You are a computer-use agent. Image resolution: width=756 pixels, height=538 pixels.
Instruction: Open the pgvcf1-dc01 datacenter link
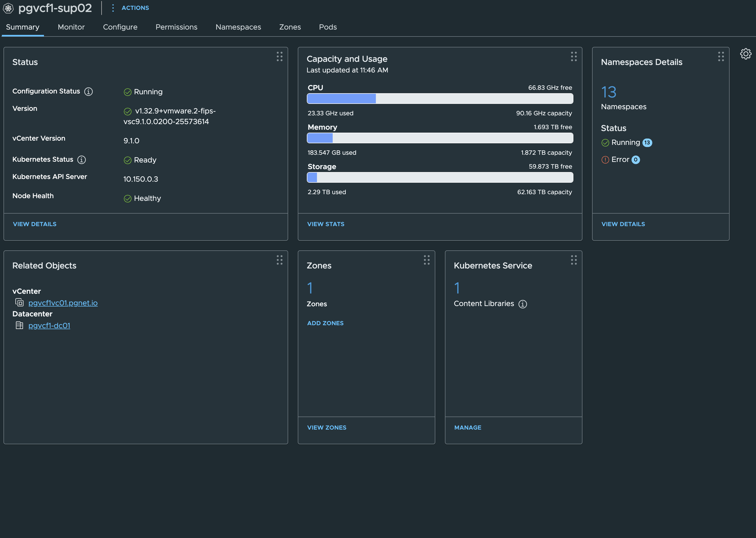[49, 325]
